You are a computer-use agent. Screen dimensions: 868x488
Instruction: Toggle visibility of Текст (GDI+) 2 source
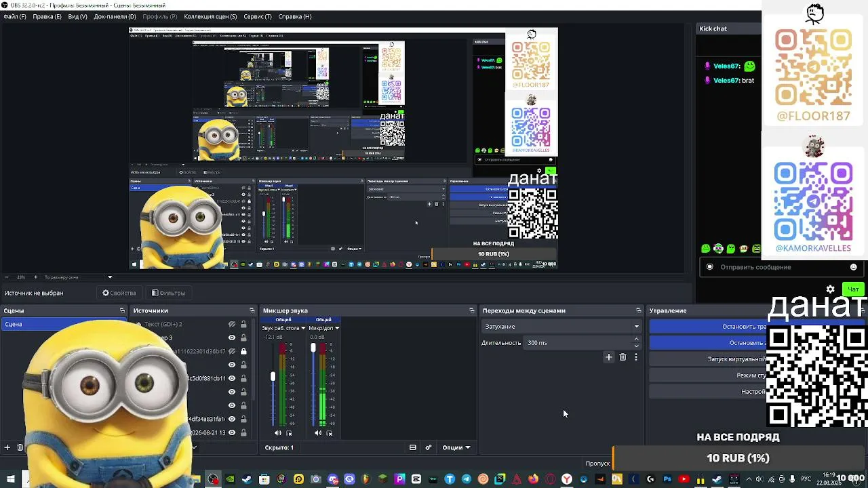click(x=232, y=324)
